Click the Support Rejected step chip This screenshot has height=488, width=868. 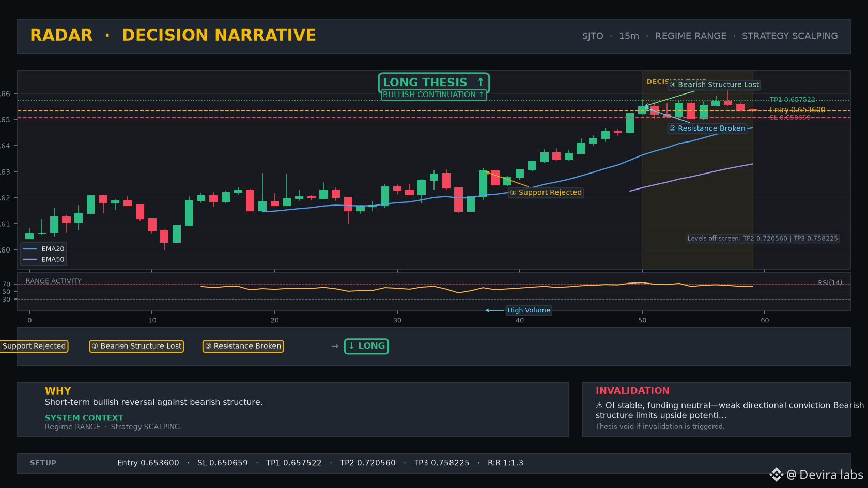(x=33, y=346)
